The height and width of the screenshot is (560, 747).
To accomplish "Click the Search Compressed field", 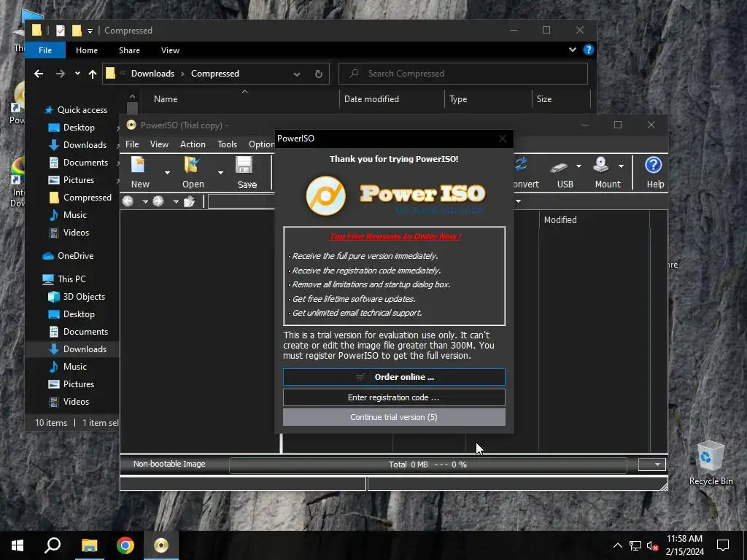I will (x=463, y=74).
